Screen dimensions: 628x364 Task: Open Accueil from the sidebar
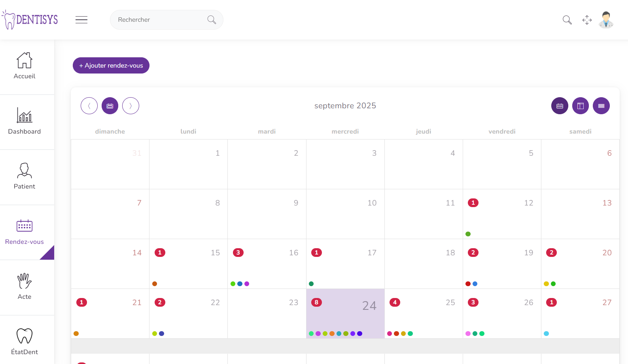coord(25,66)
